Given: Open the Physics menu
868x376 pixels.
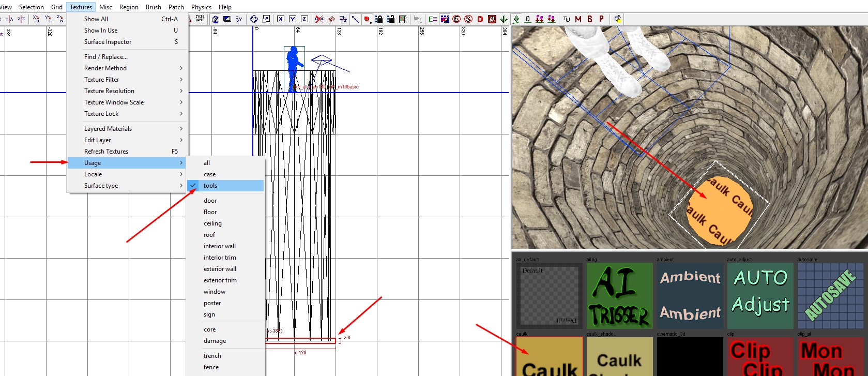Looking at the screenshot, I should coord(201,7).
